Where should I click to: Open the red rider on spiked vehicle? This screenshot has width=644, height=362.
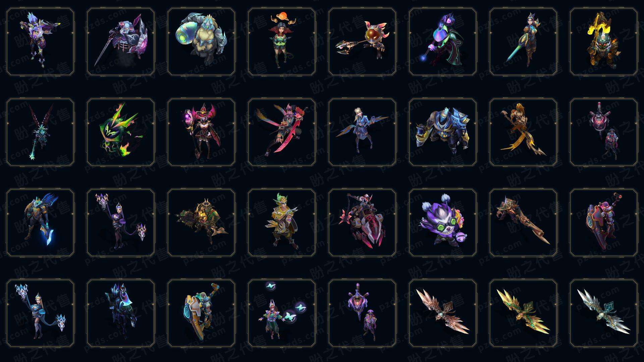[362, 223]
